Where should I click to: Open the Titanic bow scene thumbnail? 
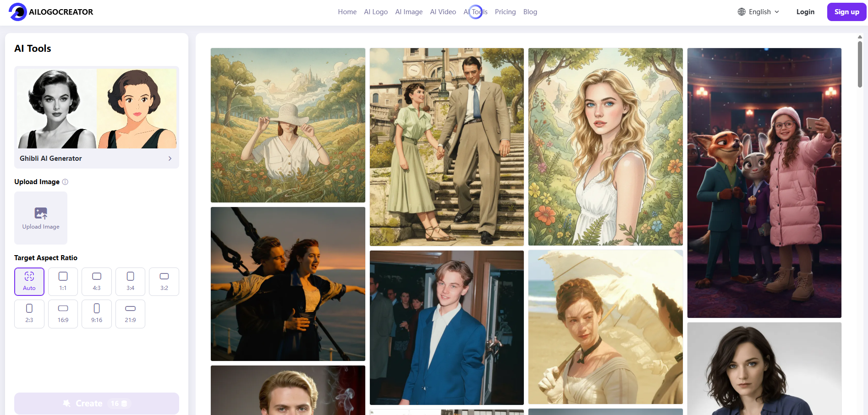coord(288,284)
